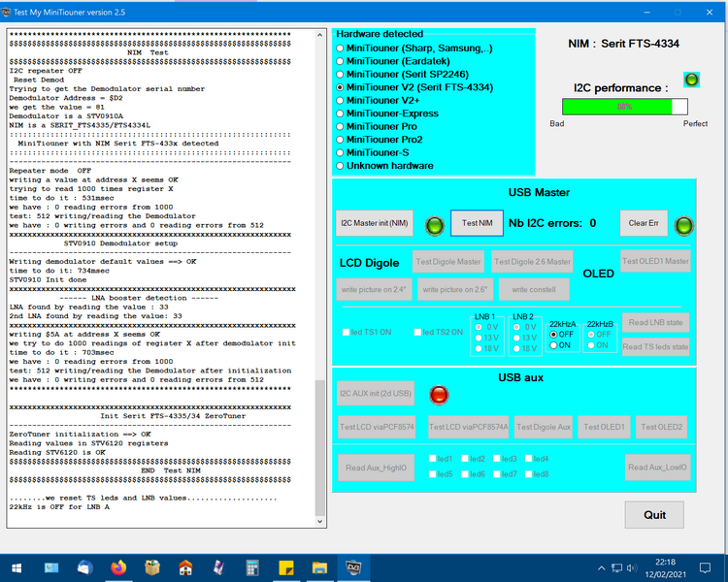Click log scrollbar up arrow
728x582 pixels.
[x=320, y=35]
